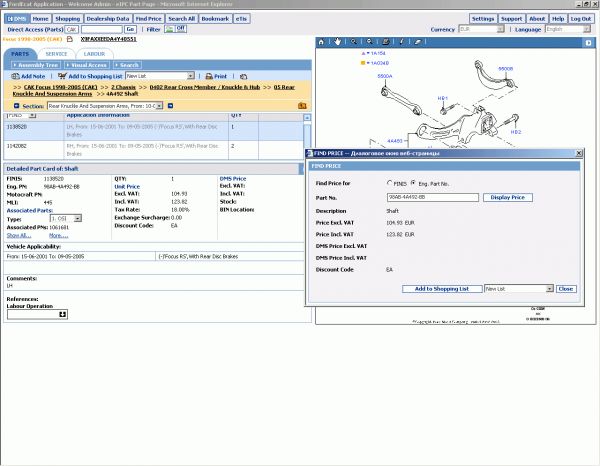
Task: Expand the Labour Operation dropdown
Action: click(x=63, y=314)
